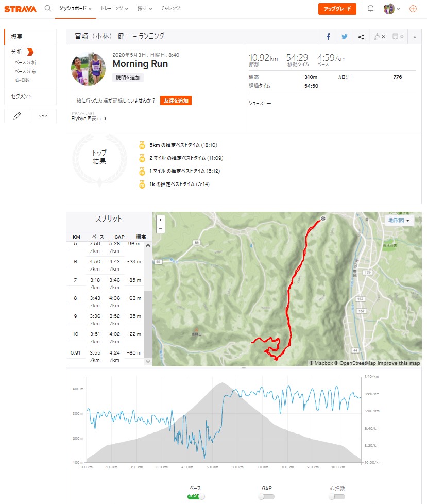Viewport: 427px width, 504px height.
Task: Give kudos with thumbs-up icon
Action: (380, 37)
